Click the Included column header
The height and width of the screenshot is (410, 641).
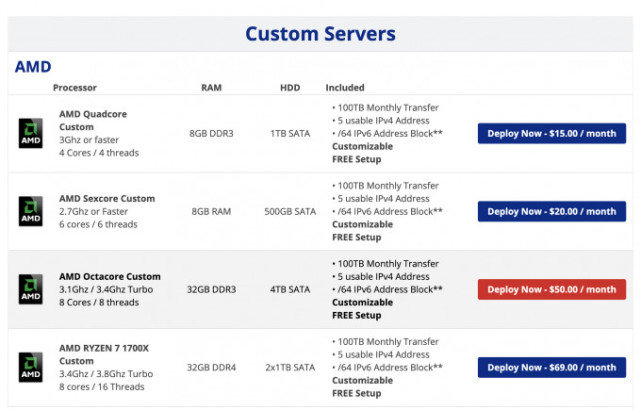tap(345, 87)
